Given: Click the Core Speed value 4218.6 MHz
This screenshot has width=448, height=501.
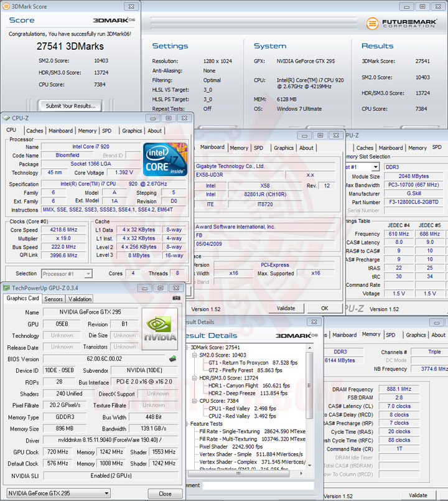Looking at the screenshot, I should (x=63, y=230).
